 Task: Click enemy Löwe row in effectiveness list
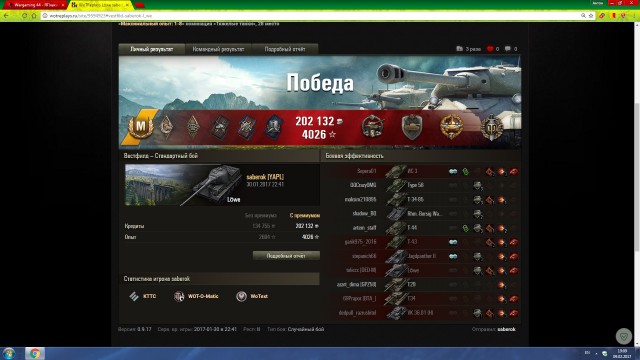[x=422, y=270]
